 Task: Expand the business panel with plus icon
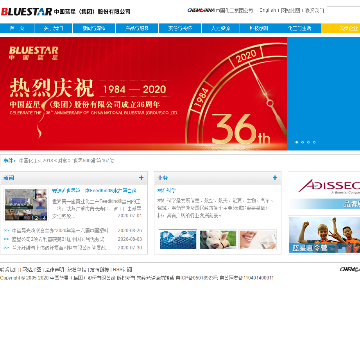pyautogui.click(x=275, y=178)
